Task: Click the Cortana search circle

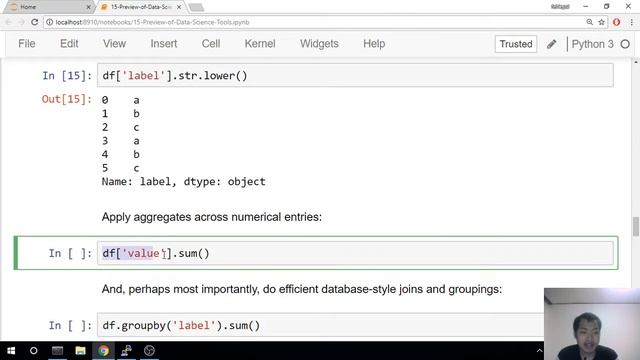Action: [33, 351]
